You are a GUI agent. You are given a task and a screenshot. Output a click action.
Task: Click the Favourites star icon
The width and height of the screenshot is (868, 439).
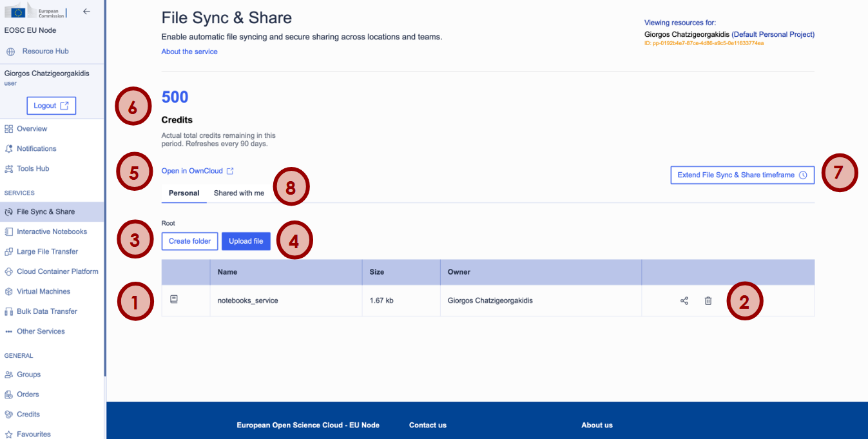(9, 434)
